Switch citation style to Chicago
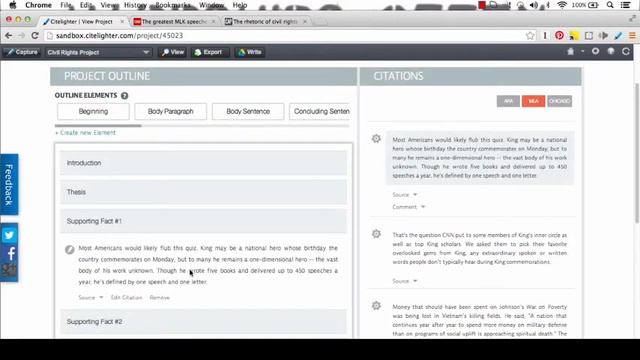Viewport: 640px width, 360px height. (560, 101)
